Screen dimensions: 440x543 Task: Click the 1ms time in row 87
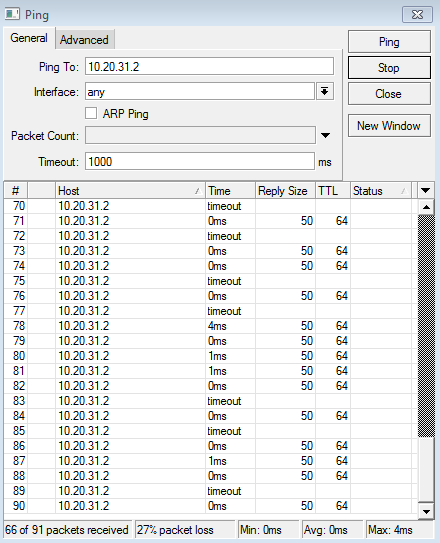217,461
